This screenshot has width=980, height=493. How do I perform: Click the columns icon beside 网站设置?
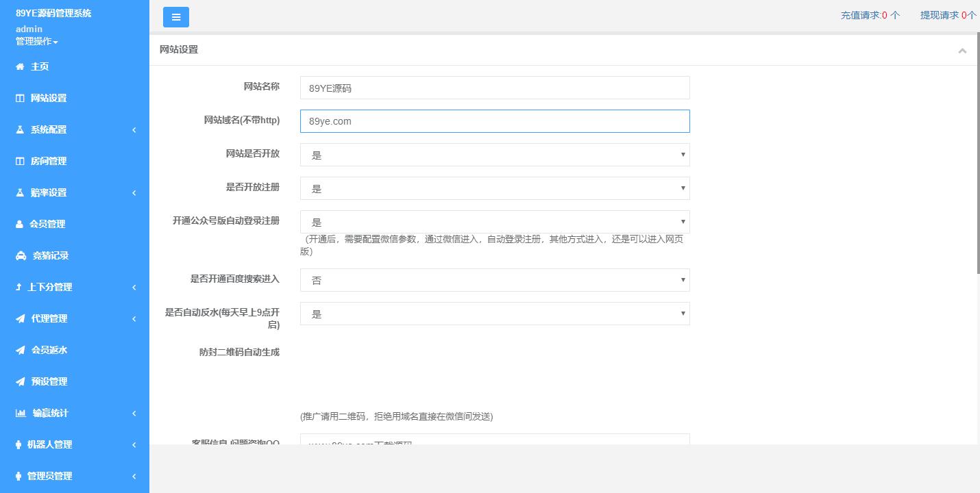pyautogui.click(x=20, y=98)
